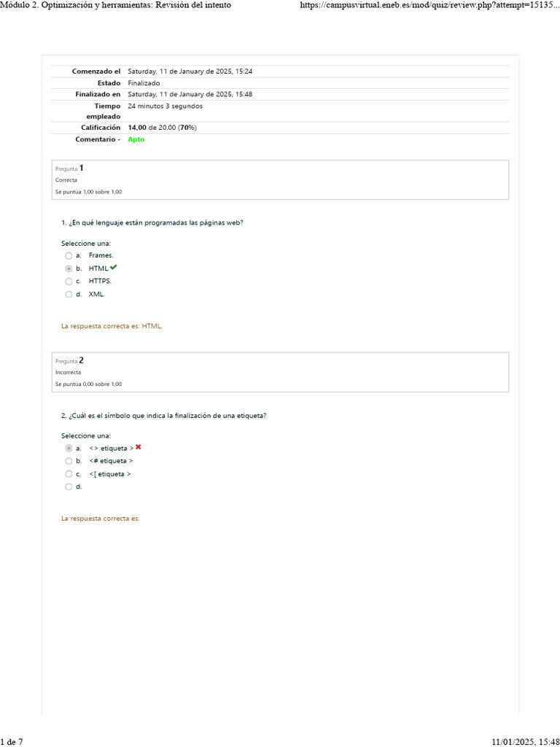Viewport: 560px width, 747px height.
Task: Click the Pregunta 2 info box
Action: [280, 372]
